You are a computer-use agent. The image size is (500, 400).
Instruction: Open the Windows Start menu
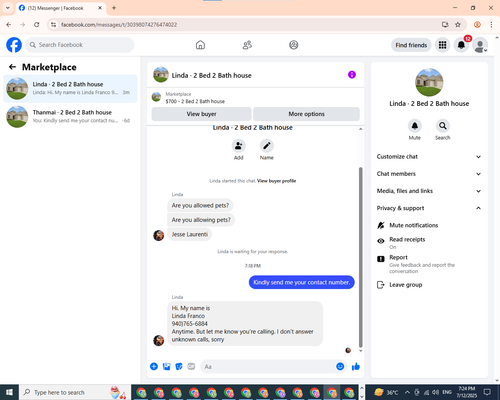tap(9, 392)
